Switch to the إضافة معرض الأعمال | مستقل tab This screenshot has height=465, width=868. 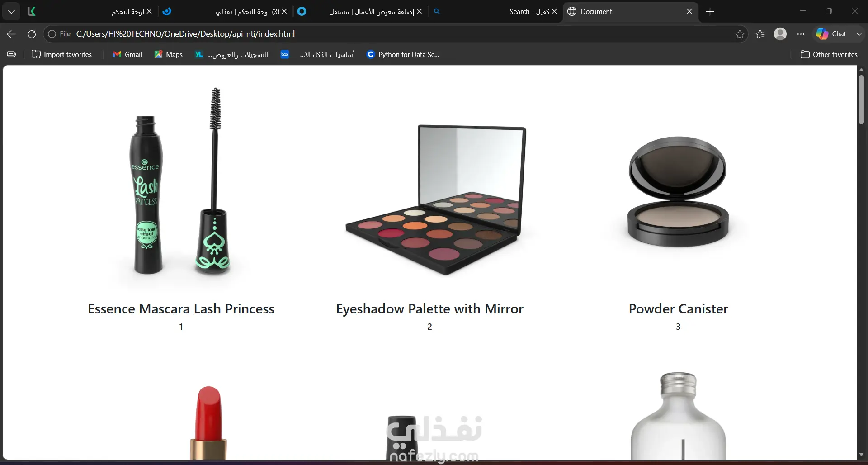[361, 12]
